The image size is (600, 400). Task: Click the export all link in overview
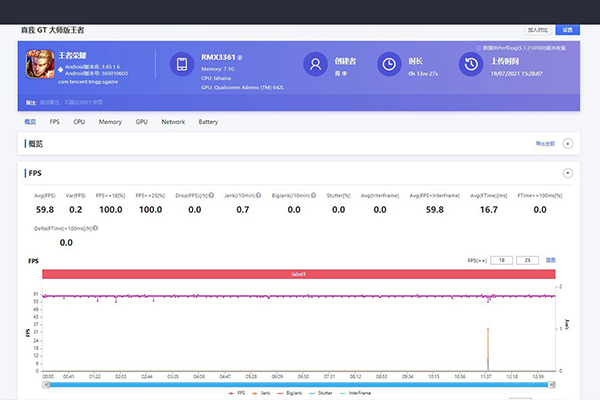pos(545,144)
